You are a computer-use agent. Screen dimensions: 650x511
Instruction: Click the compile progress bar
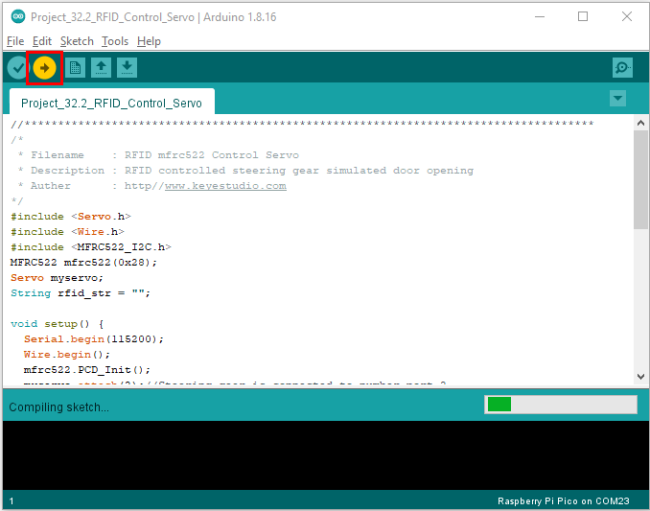click(x=560, y=404)
